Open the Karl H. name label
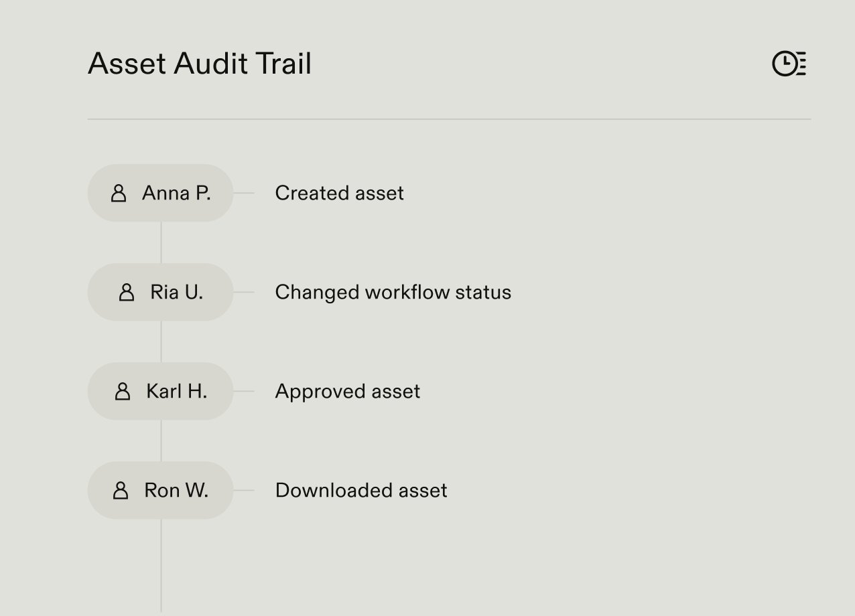The width and height of the screenshot is (855, 616). [176, 392]
